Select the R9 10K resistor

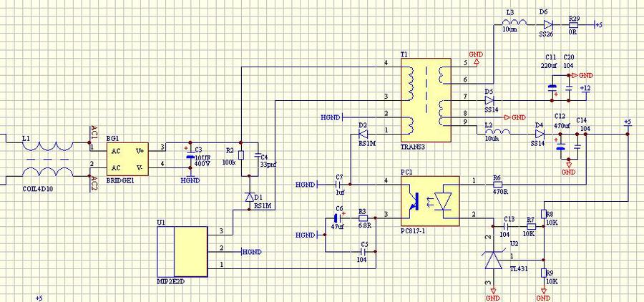point(542,273)
